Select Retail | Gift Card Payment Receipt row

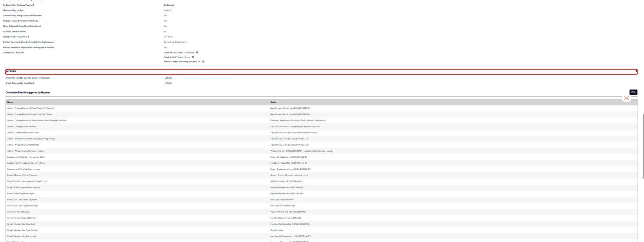click(x=23, y=206)
